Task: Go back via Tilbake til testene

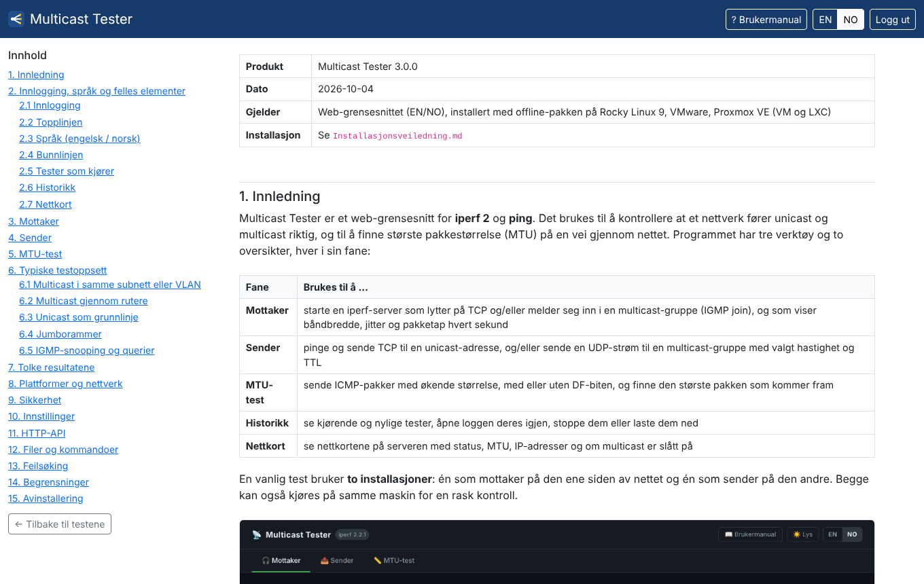Action: (60, 524)
